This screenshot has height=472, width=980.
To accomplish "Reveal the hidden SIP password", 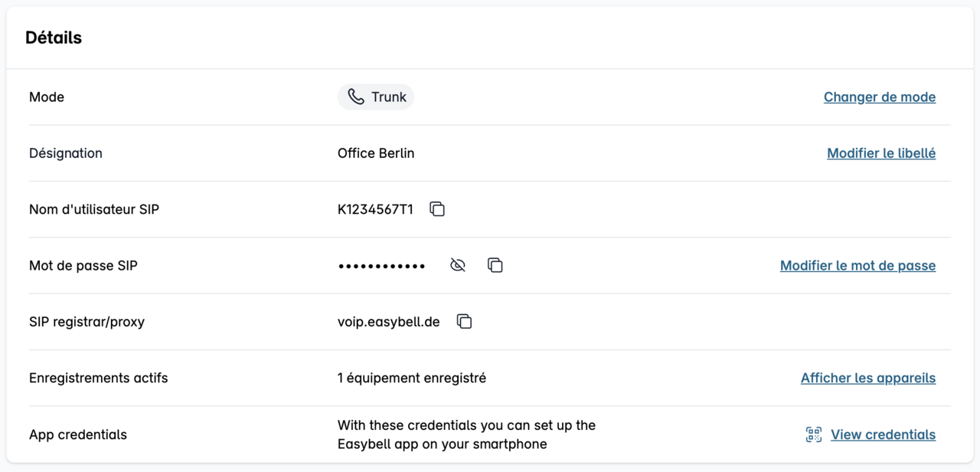I will pos(458,265).
